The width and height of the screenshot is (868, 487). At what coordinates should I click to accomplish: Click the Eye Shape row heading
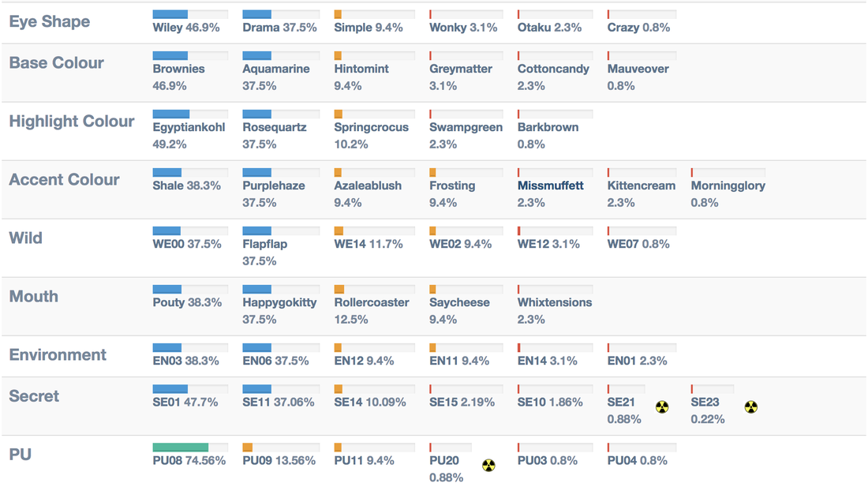click(50, 21)
